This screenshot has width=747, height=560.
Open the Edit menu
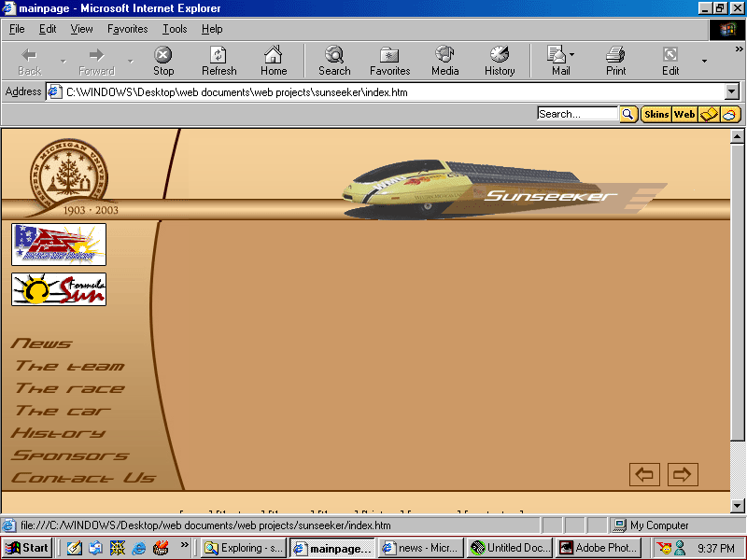pyautogui.click(x=48, y=29)
